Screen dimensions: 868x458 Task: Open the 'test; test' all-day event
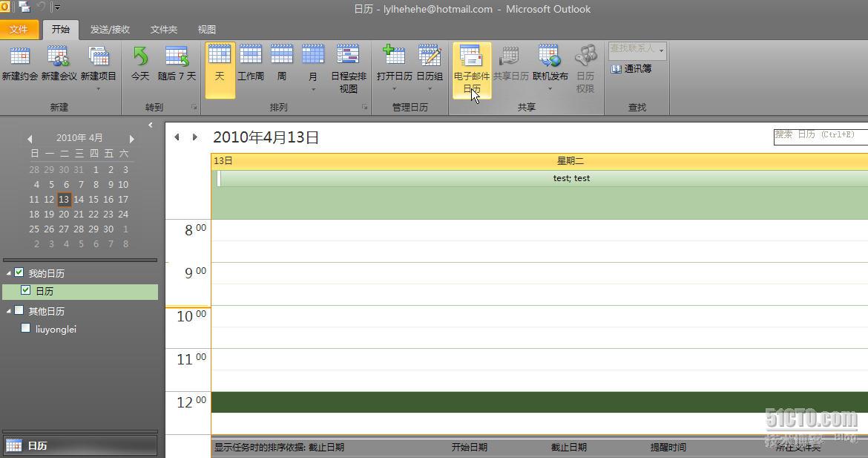click(x=542, y=178)
